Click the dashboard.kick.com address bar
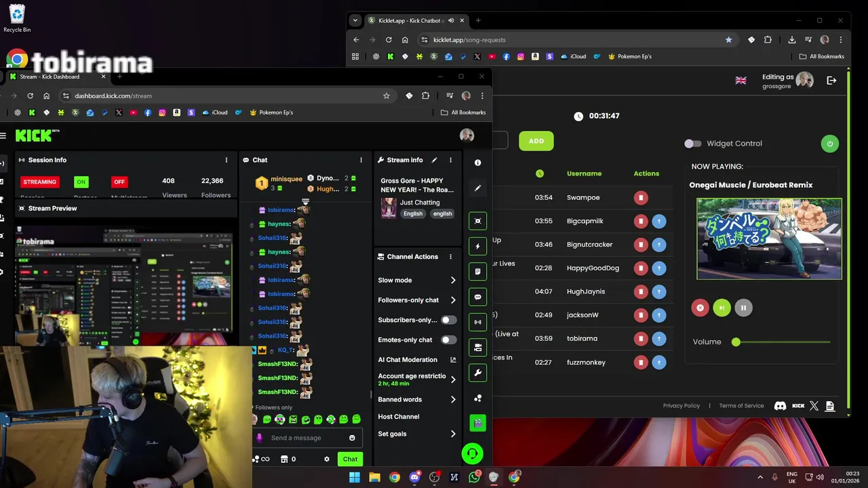 (x=226, y=96)
